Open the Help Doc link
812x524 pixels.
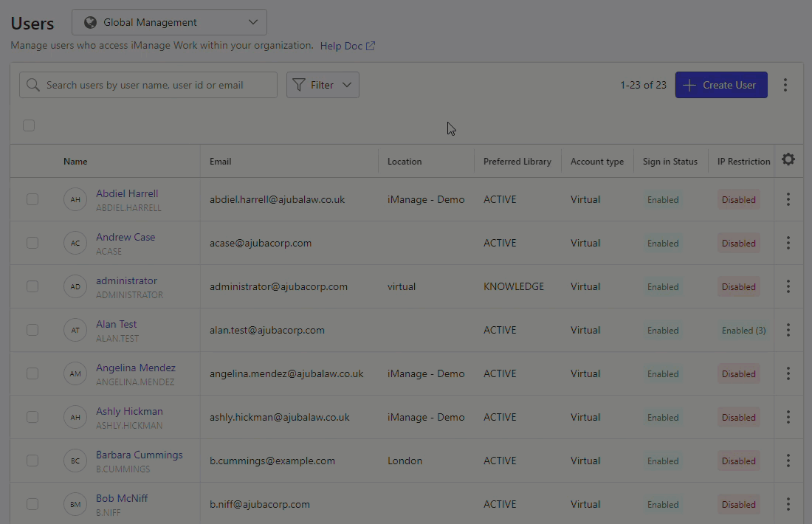pyautogui.click(x=341, y=46)
